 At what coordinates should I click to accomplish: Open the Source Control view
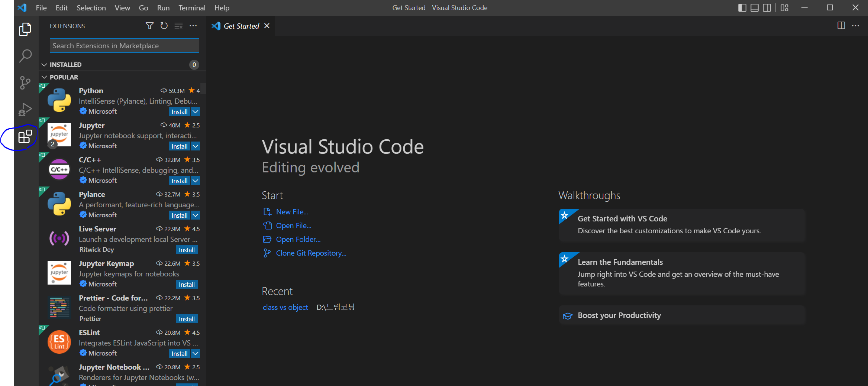(25, 82)
